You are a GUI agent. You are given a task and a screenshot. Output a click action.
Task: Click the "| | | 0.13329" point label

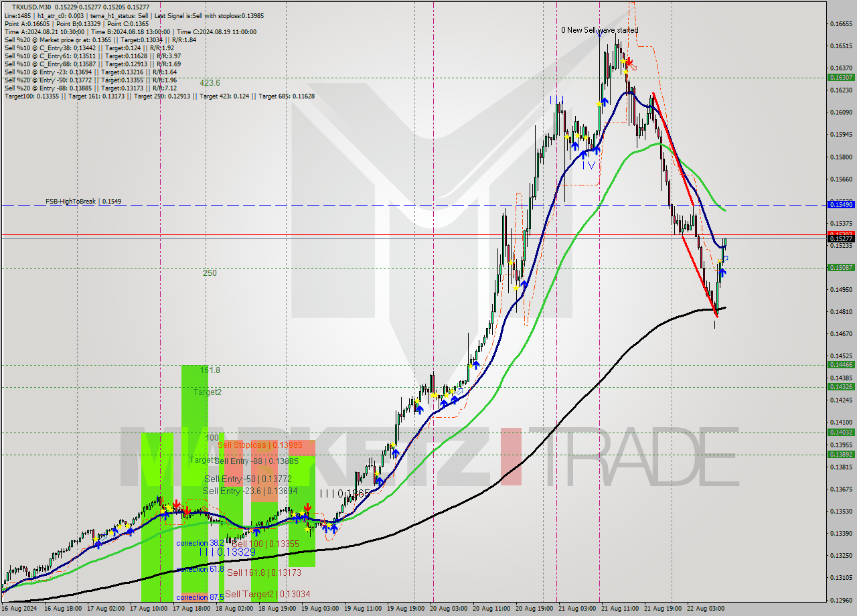[x=226, y=552]
